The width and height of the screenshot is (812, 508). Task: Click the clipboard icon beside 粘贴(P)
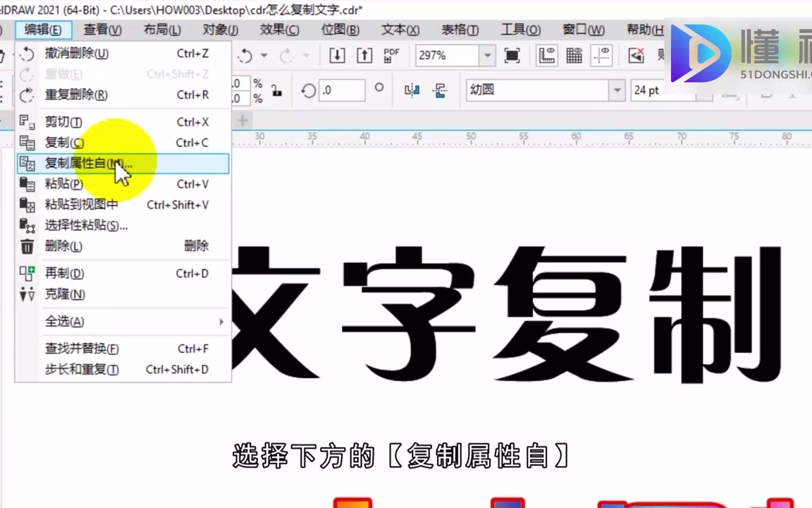tap(27, 184)
